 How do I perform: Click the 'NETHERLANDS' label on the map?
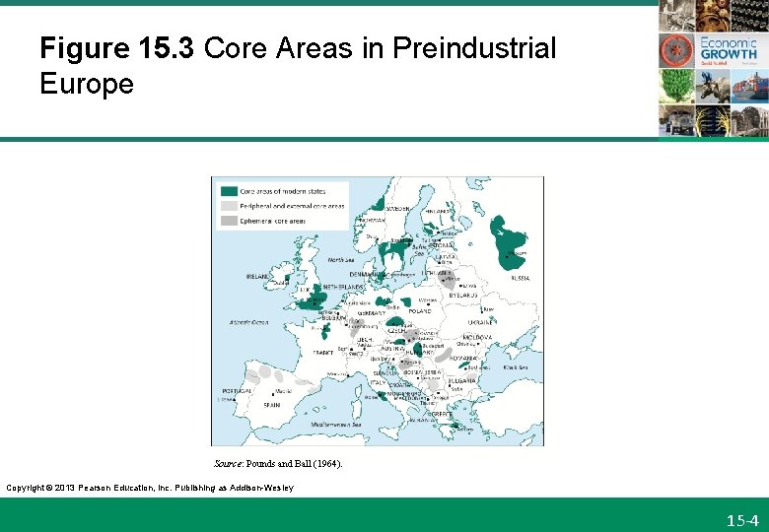pos(343,287)
